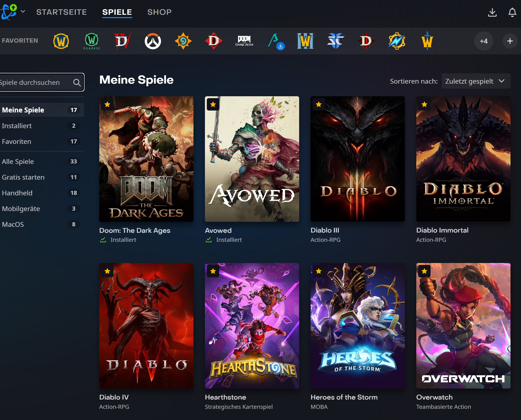Select the Hearthstone icon in favorites

point(183,41)
